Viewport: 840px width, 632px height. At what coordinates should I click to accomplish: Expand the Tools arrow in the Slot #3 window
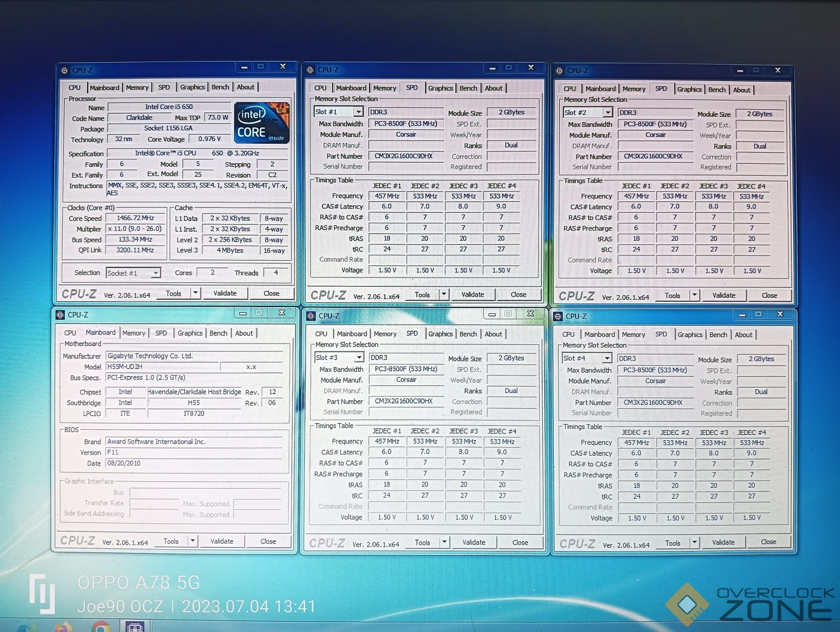point(445,542)
